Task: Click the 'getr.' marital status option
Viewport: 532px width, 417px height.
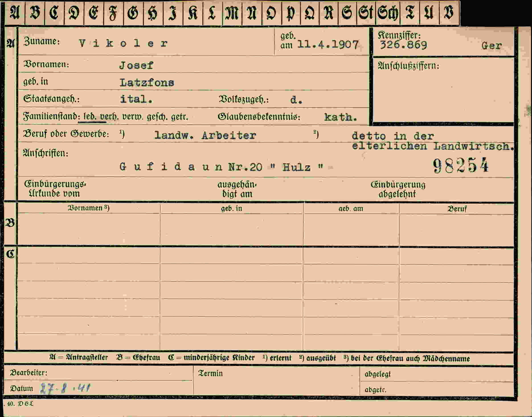Action: [x=180, y=117]
